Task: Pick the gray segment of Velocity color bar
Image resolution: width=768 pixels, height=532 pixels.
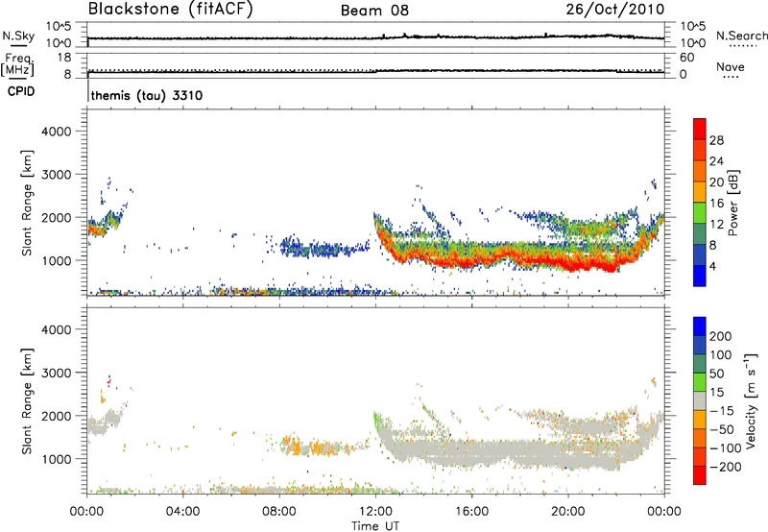Action: point(700,401)
